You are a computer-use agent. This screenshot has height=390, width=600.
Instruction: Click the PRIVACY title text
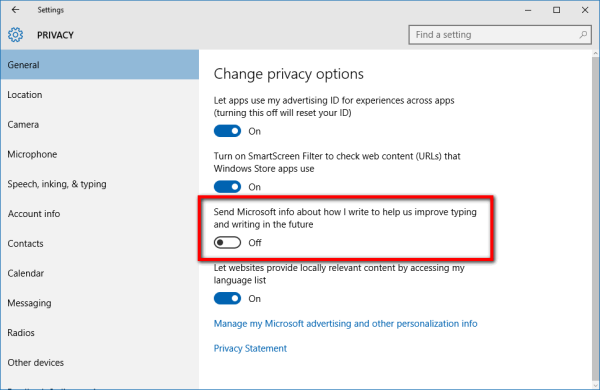[x=55, y=35]
